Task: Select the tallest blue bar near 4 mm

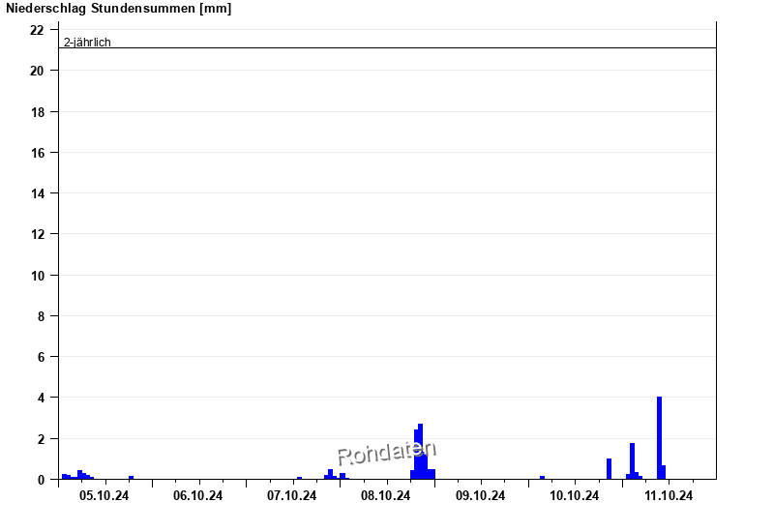Action: (659, 435)
